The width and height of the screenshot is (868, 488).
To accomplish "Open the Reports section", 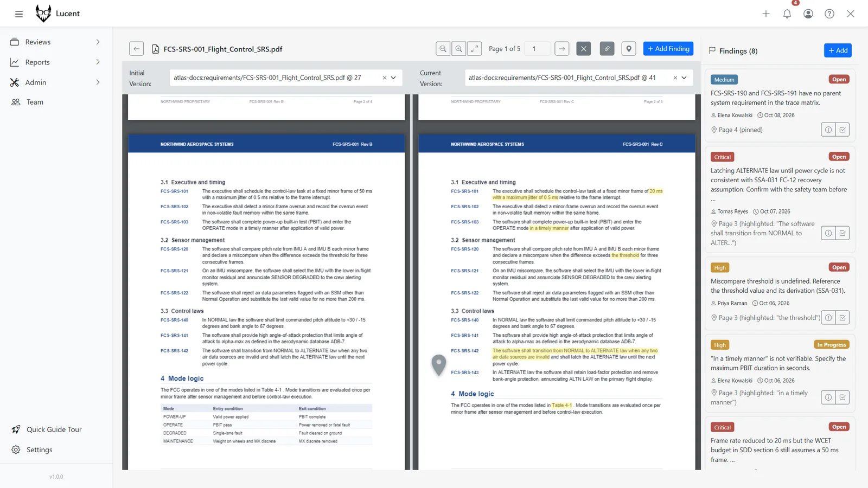I will 37,62.
